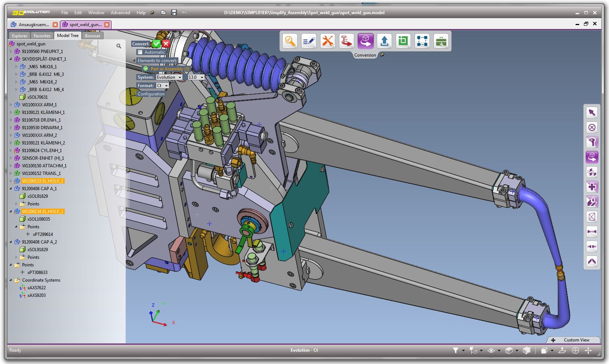Click the blue upload export icon
The image size is (609, 364).
(x=384, y=41)
